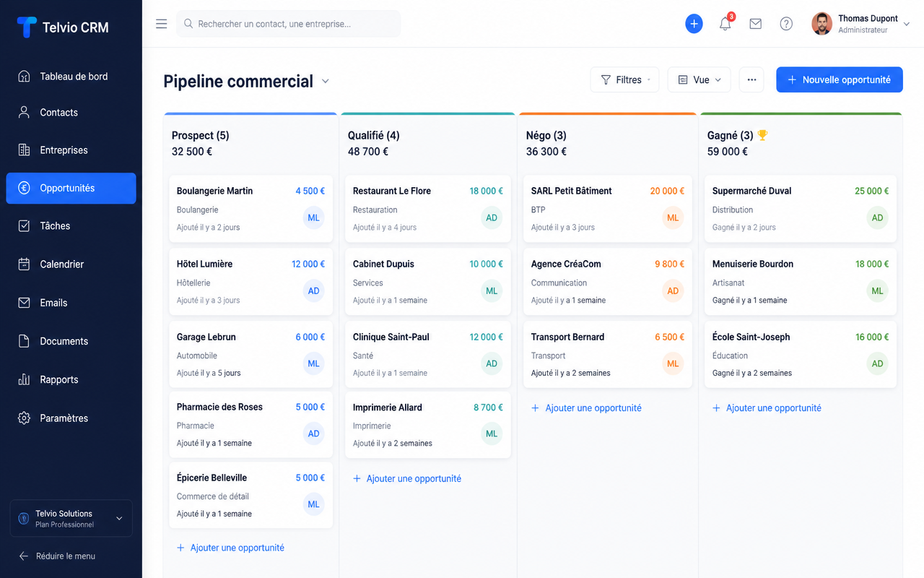The height and width of the screenshot is (578, 924).
Task: Open Contacts section
Action: pyautogui.click(x=71, y=113)
